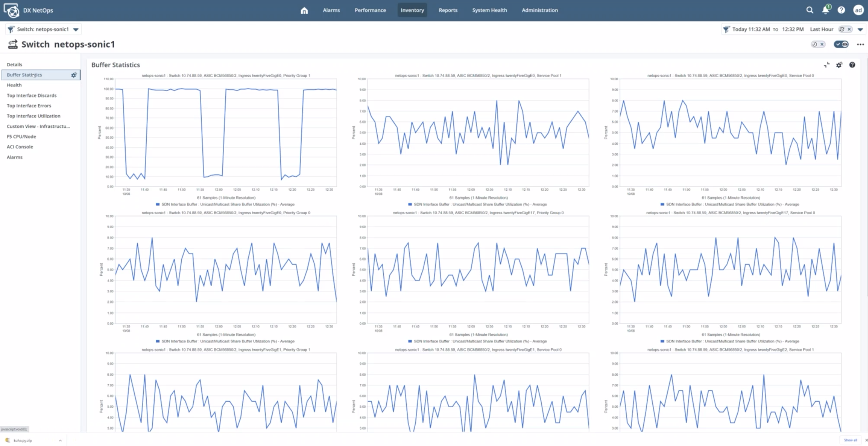Open the Performance menu

point(370,10)
